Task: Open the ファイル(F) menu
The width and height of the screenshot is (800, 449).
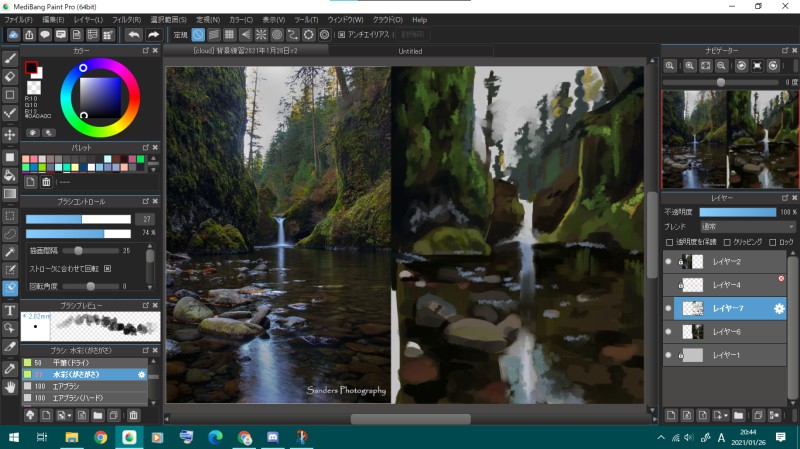Action: [18, 20]
